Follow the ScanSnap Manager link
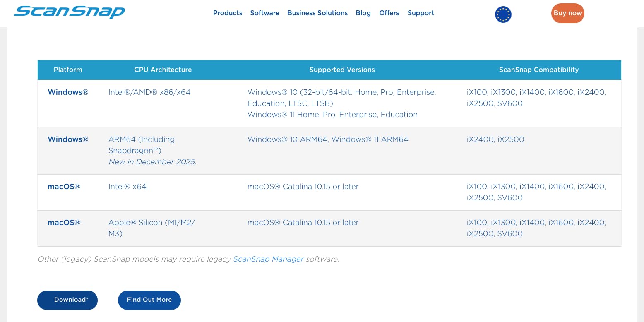The image size is (644, 322). pos(268,259)
